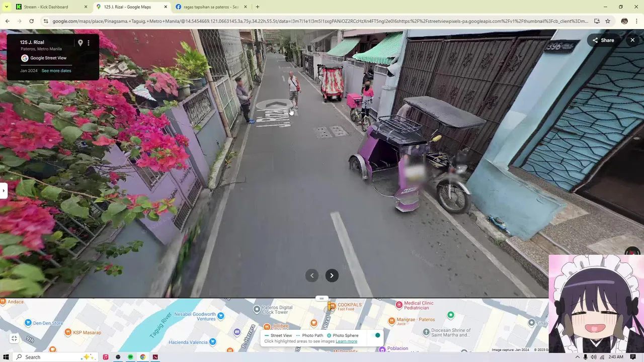Click the purple marker near P. Herrera
The width and height of the screenshot is (644, 362).
237,332
